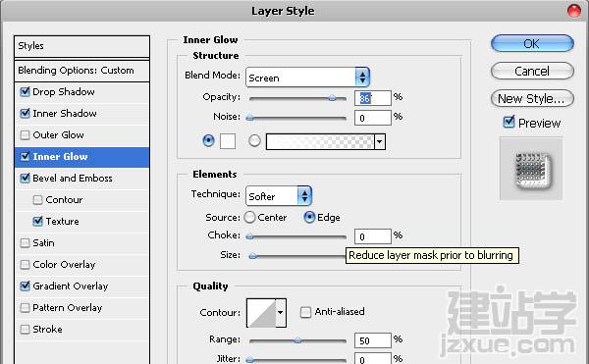This screenshot has width=589, height=364.
Task: Enable the Pattern Overlay checkbox
Action: [x=25, y=308]
